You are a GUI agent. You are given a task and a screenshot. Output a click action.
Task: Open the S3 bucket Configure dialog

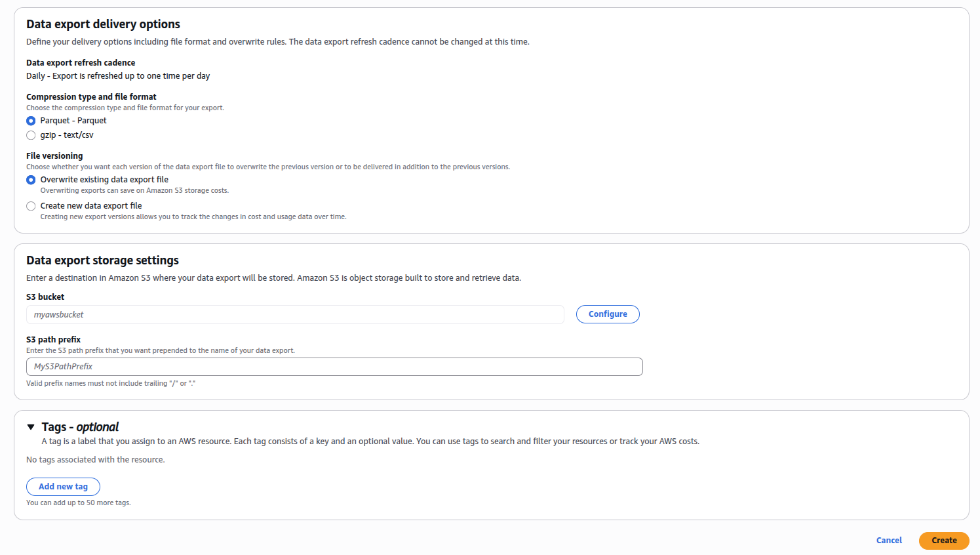pos(607,314)
